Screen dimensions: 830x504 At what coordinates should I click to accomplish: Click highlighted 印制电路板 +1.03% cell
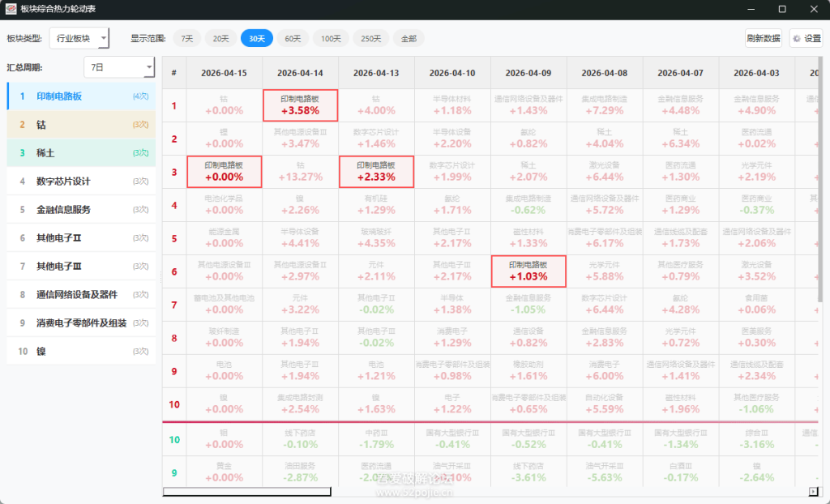[x=528, y=271]
